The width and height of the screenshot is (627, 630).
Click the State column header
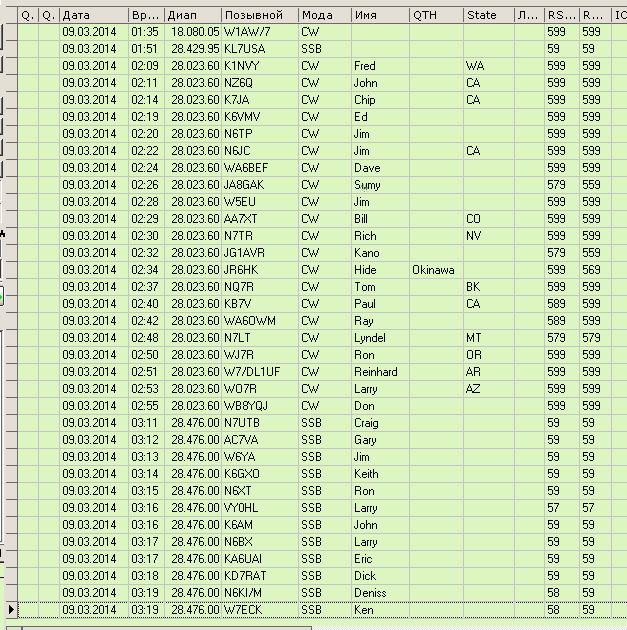[x=488, y=15]
